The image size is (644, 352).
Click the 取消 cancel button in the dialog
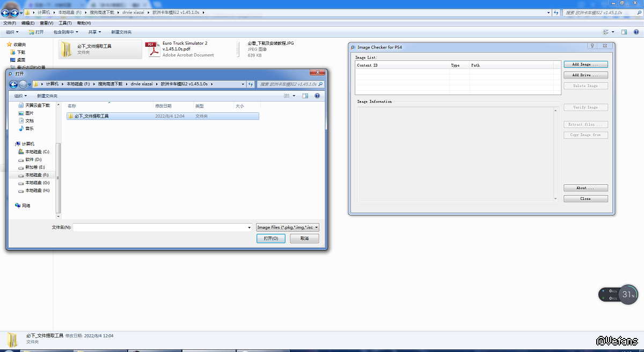click(x=304, y=238)
